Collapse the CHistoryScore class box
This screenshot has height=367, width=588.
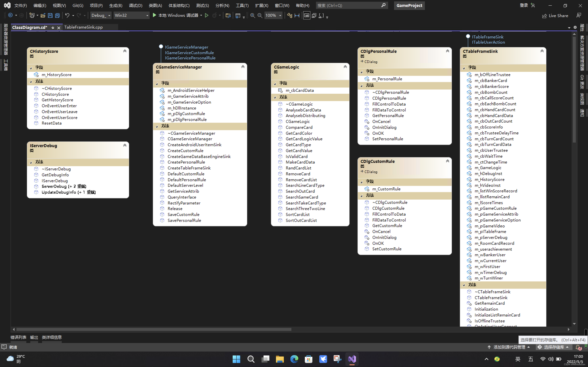(125, 51)
